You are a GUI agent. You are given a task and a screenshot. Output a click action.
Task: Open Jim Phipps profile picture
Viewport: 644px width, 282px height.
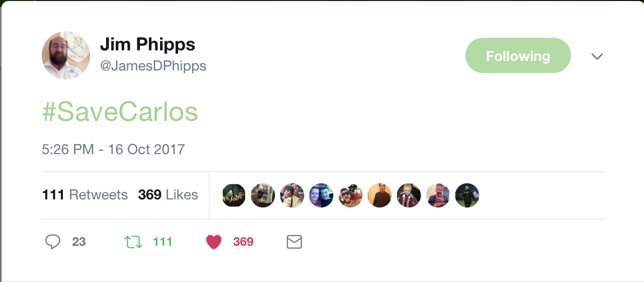point(66,55)
